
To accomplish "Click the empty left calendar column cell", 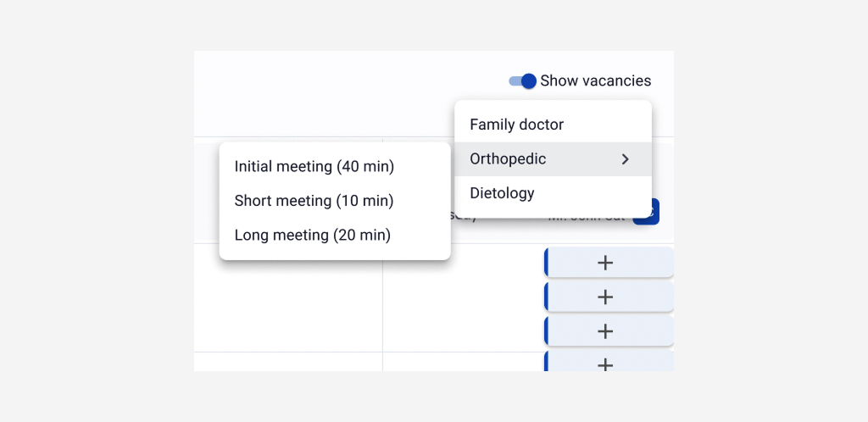I will 288,305.
